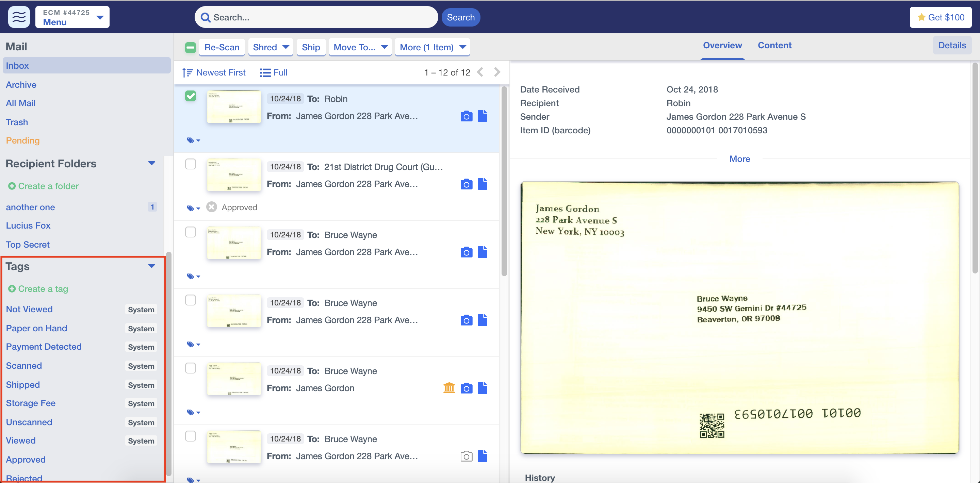This screenshot has width=980, height=483.
Task: Open the Top Secret recipient folder
Action: tap(28, 245)
